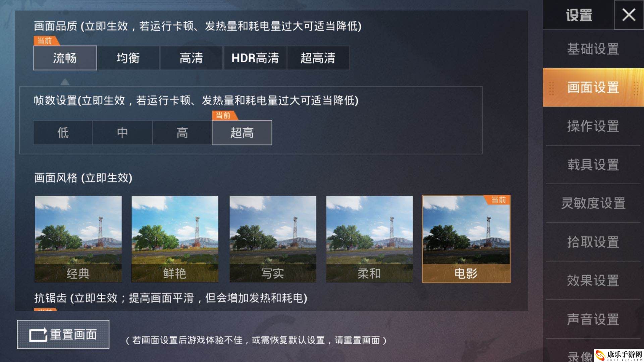Image resolution: width=644 pixels, height=362 pixels.
Task: Choose 均衡 graphics quality option
Action: (128, 58)
